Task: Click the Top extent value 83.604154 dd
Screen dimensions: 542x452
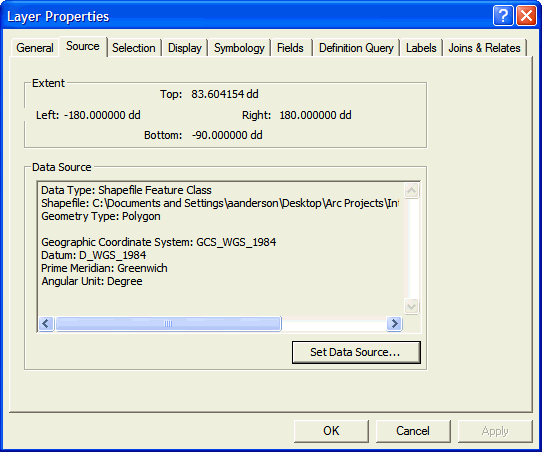Action: point(225,94)
